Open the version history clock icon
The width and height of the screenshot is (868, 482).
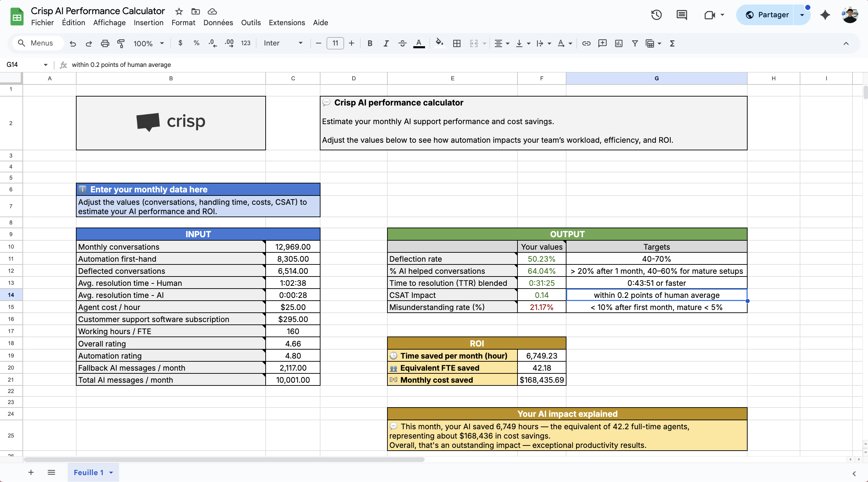(656, 15)
